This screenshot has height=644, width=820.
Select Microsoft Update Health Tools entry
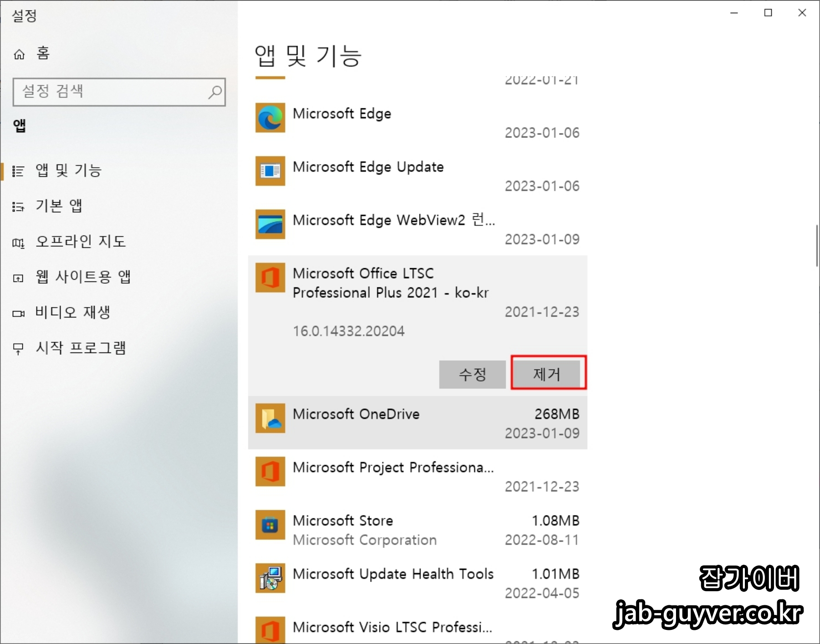[x=418, y=583]
